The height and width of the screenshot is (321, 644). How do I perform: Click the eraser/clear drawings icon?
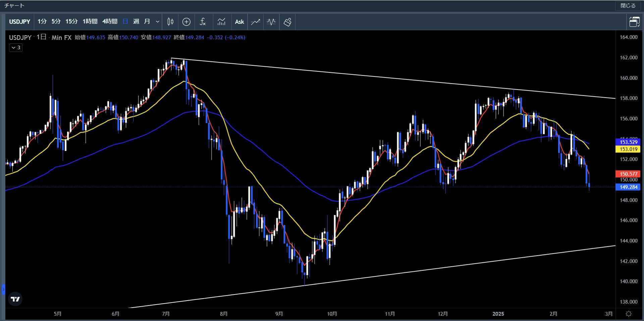click(x=287, y=22)
